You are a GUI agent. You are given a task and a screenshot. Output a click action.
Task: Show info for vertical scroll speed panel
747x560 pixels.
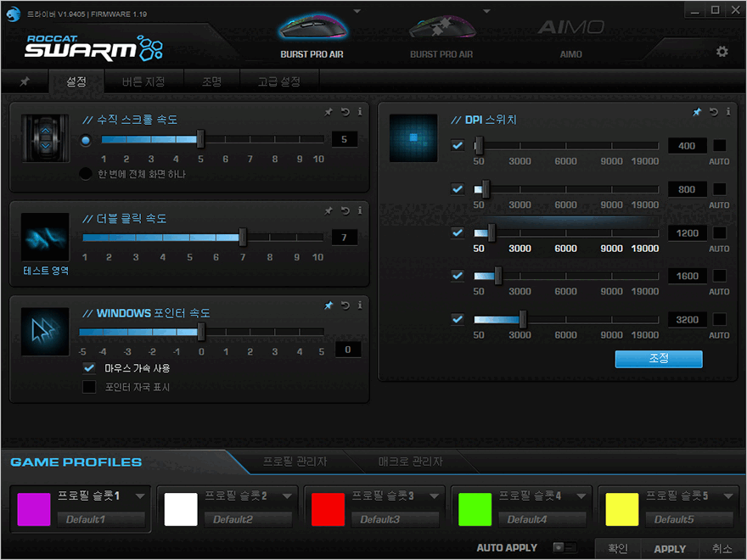[x=360, y=112]
